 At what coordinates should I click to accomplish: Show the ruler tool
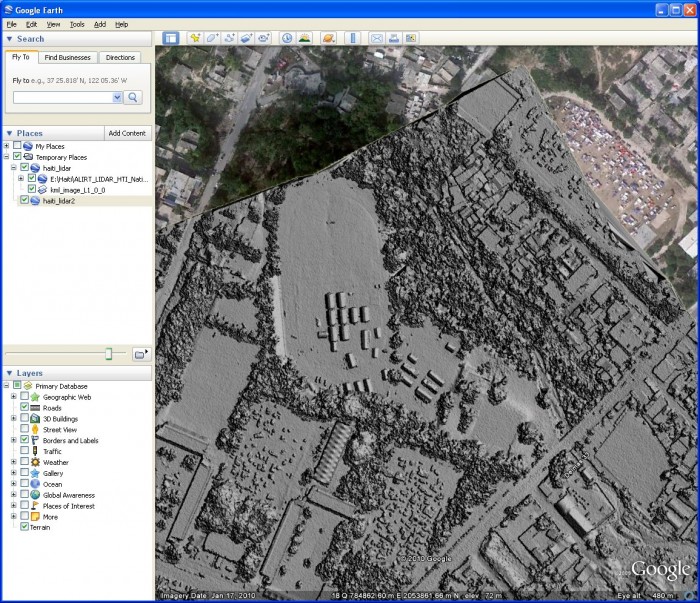[x=353, y=38]
